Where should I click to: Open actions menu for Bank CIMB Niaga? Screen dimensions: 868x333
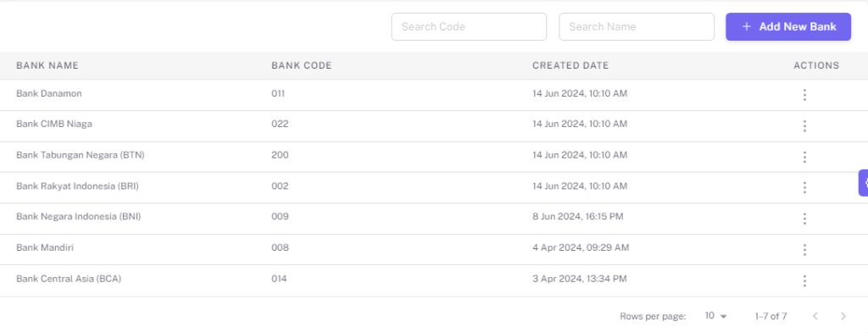pyautogui.click(x=804, y=126)
